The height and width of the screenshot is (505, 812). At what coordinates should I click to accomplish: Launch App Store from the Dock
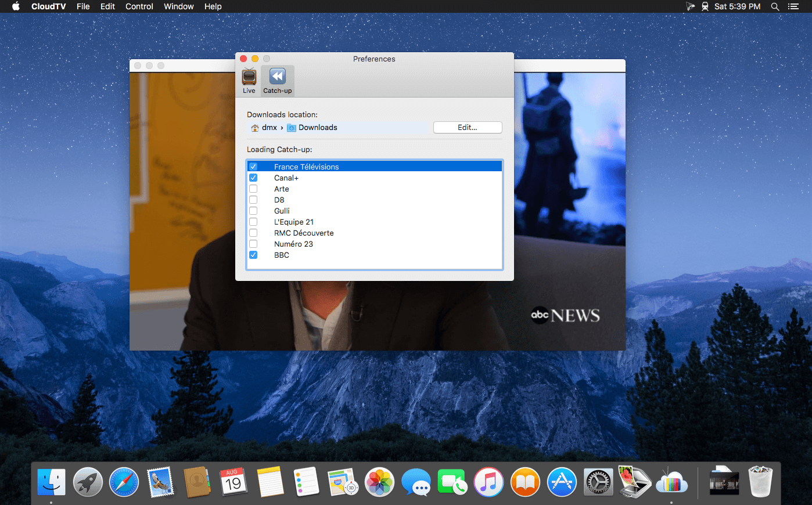(x=562, y=482)
